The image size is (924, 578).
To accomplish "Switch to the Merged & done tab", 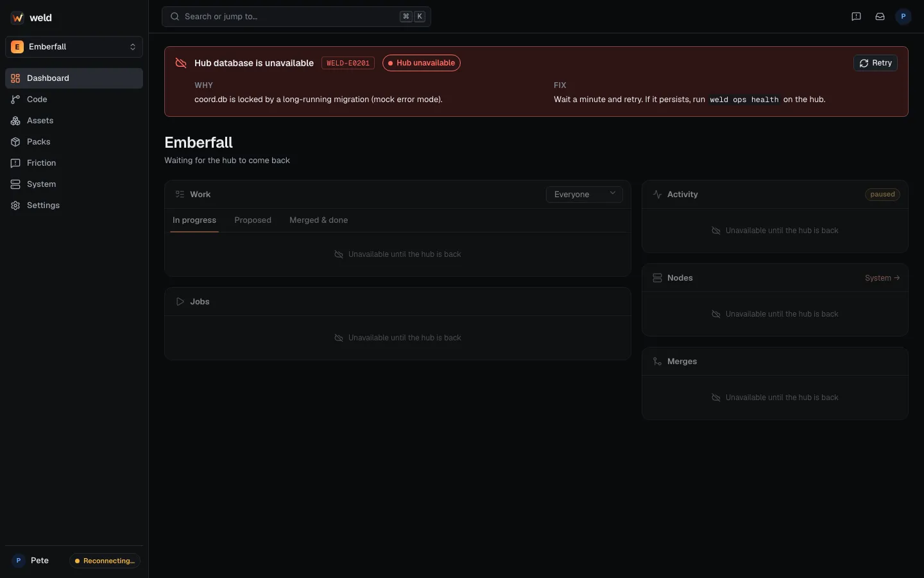I will pyautogui.click(x=319, y=220).
